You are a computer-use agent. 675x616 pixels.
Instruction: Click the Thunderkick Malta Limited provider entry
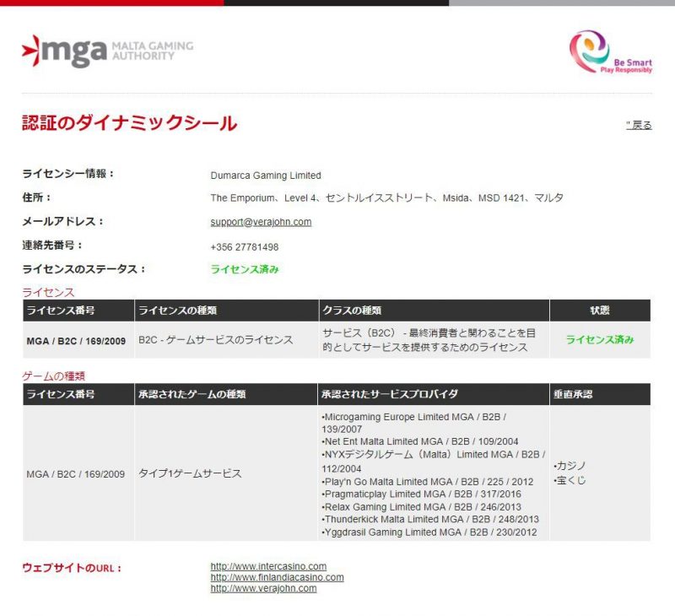click(x=430, y=520)
